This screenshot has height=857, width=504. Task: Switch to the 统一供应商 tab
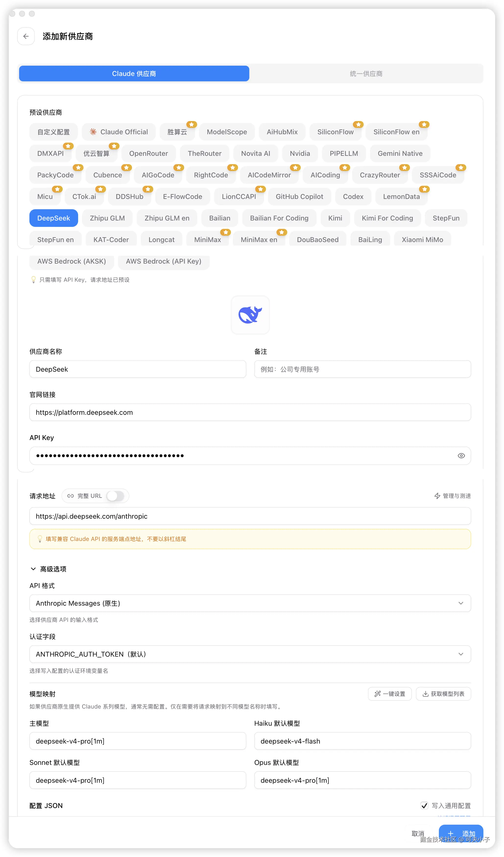366,73
